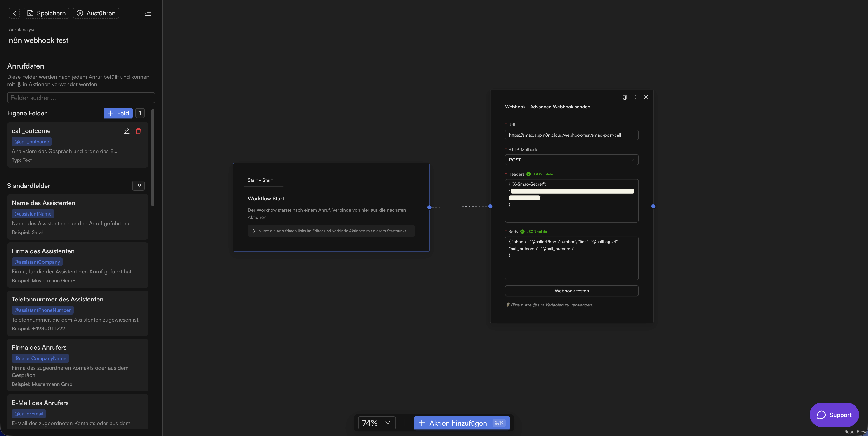Click the Headers JSON text area
Screen dimensions: 868x436
coord(571,201)
